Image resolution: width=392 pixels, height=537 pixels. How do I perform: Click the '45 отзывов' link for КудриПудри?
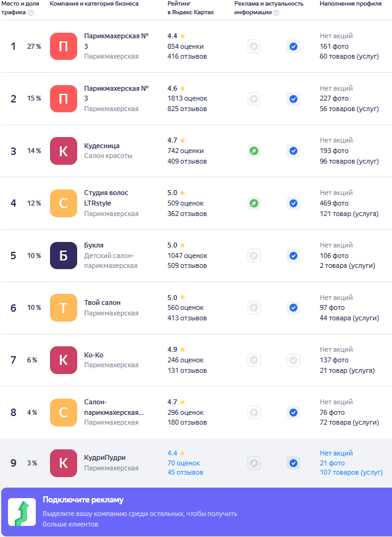coord(185,473)
